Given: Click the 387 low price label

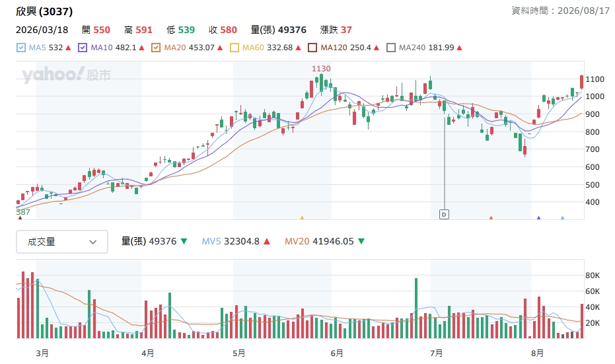Looking at the screenshot, I should [22, 212].
